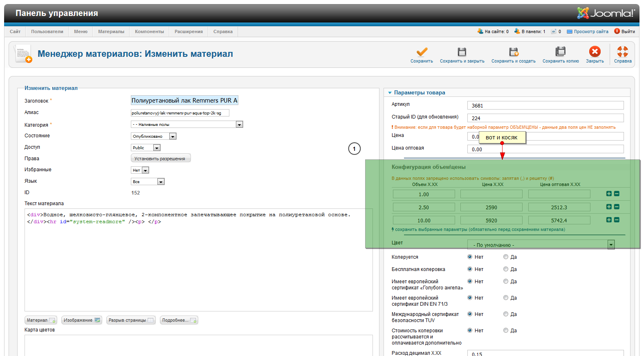This screenshot has width=644, height=356.
Task: Click Сохранить и закрыть floppy icon
Action: point(462,52)
